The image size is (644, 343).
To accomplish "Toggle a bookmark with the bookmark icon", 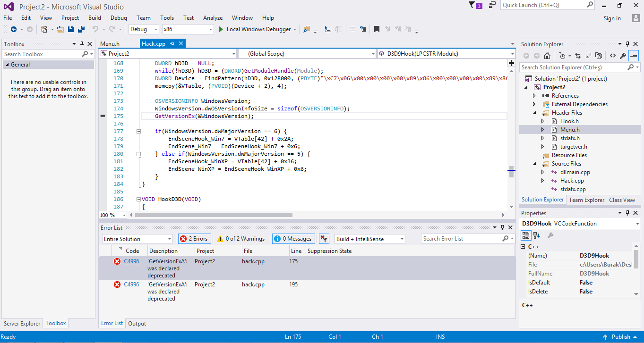I will 377,29.
